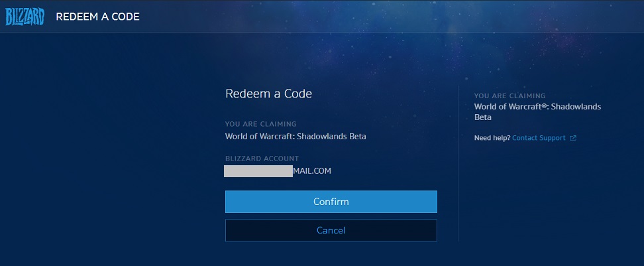The width and height of the screenshot is (644, 266).
Task: Click the external link icon beside Contact Support
Action: (x=573, y=138)
